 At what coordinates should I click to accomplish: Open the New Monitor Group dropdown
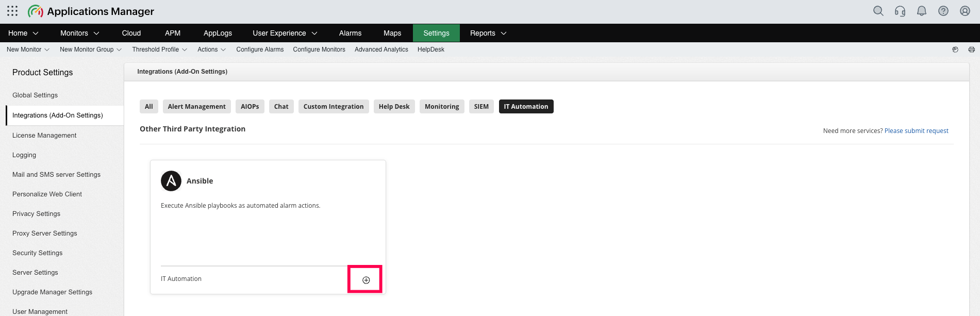tap(91, 49)
